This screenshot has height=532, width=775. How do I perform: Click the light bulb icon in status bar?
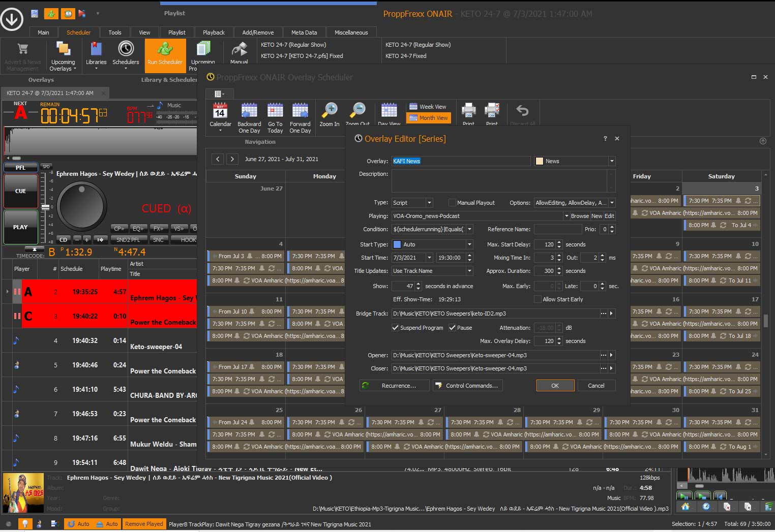pos(24,524)
